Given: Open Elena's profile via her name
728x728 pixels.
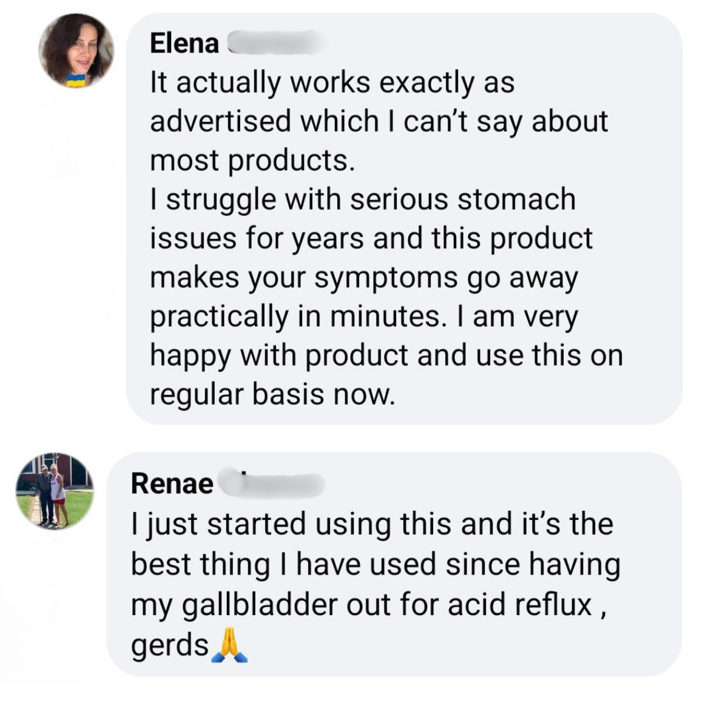Looking at the screenshot, I should click(x=184, y=44).
